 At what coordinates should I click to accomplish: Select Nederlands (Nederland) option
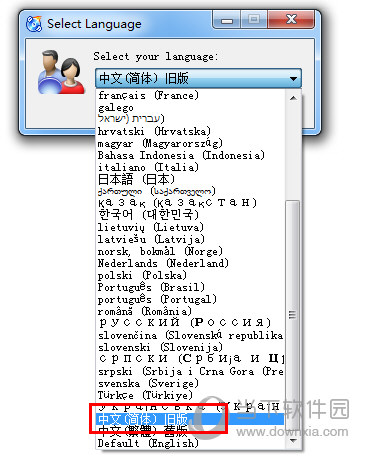coord(191,263)
